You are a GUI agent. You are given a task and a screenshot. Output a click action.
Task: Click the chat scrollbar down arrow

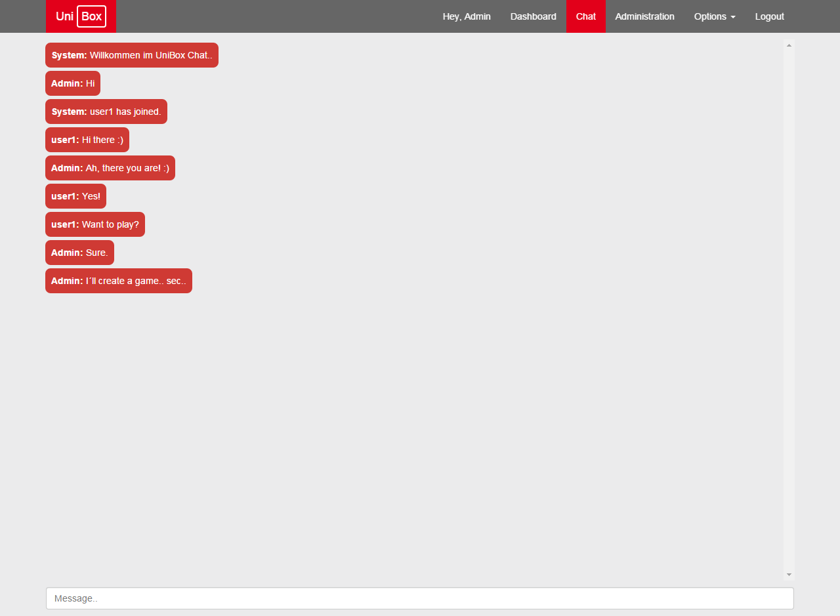coord(789,575)
